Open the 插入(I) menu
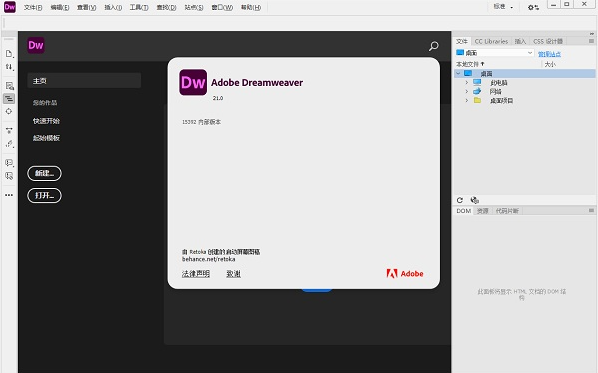Screen dimensions: 598x373 113,7
